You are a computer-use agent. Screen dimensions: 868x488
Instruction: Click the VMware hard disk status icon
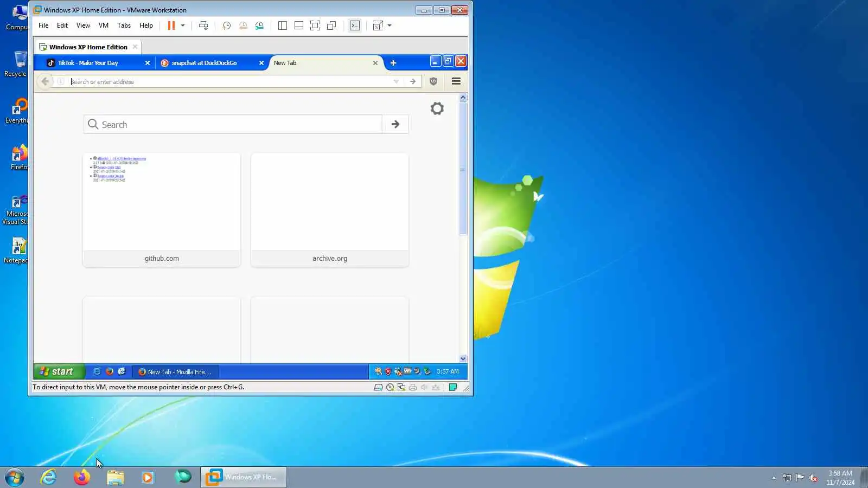pyautogui.click(x=379, y=387)
